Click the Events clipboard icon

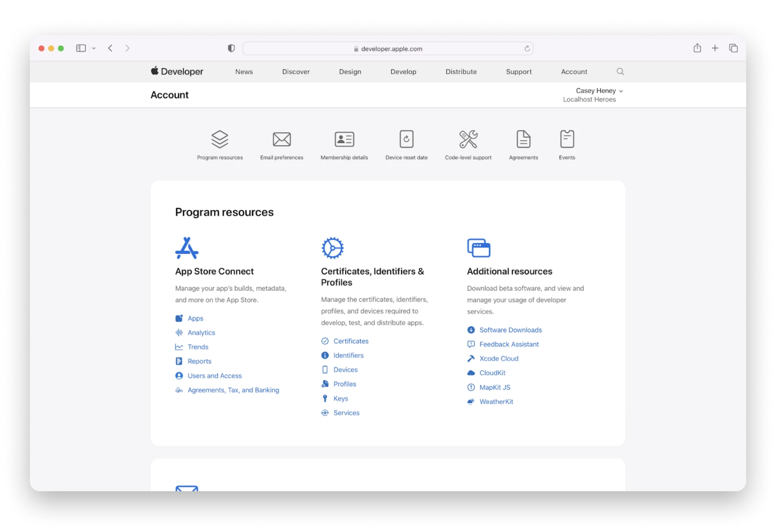(x=567, y=139)
